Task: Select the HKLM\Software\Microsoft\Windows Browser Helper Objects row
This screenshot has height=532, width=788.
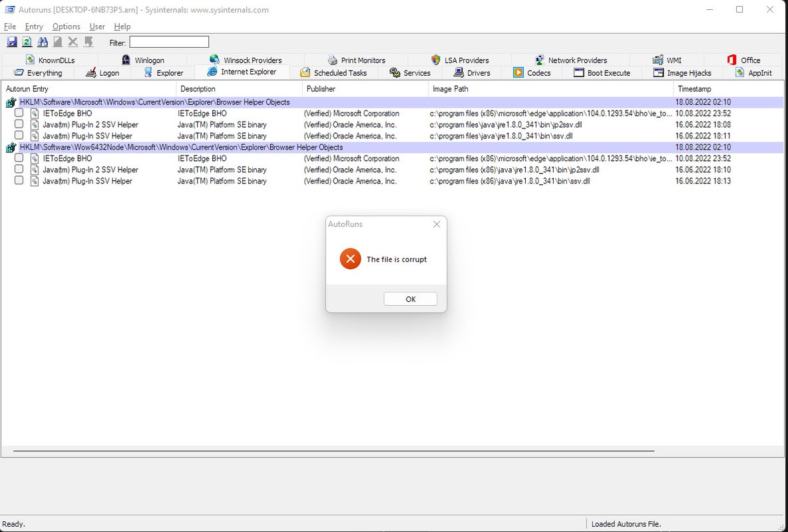Action: 401,102
